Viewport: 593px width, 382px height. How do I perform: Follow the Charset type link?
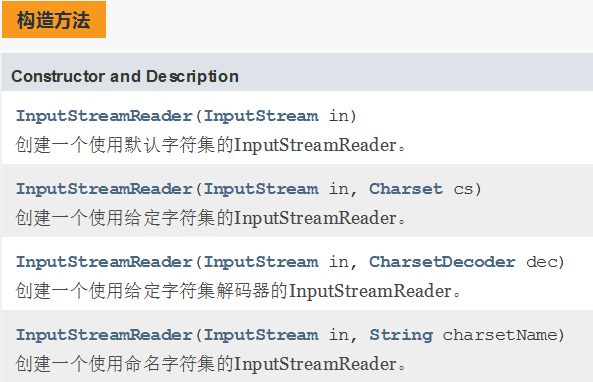(406, 189)
